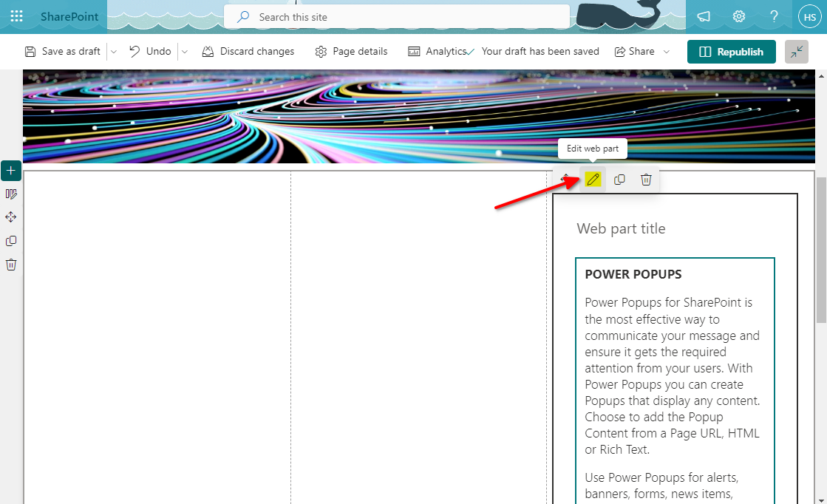This screenshot has height=504, width=827.
Task: Open Page details
Action: 351,52
